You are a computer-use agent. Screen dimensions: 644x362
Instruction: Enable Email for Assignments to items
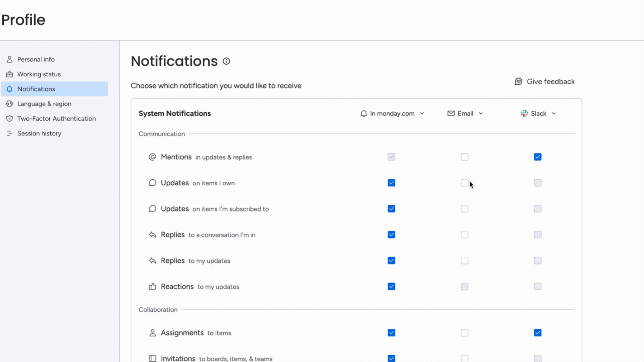465,333
